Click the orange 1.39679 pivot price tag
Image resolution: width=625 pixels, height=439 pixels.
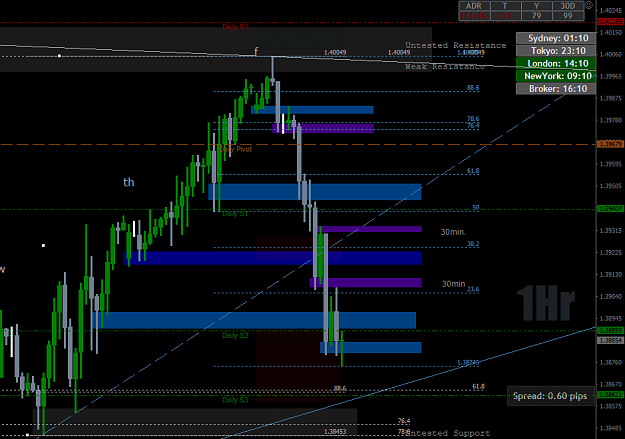click(611, 144)
